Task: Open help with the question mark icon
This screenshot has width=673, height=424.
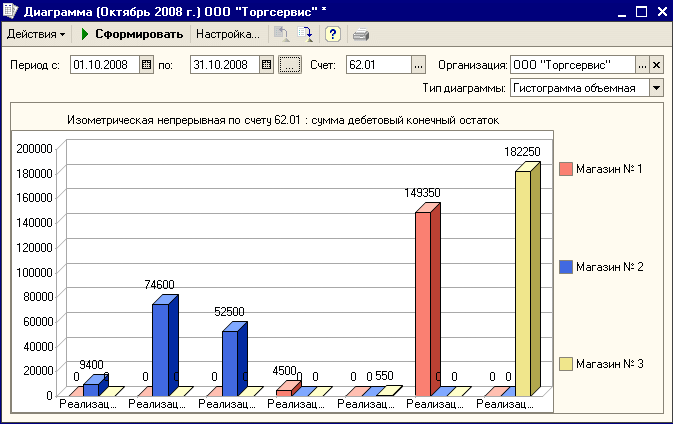Action: (333, 34)
